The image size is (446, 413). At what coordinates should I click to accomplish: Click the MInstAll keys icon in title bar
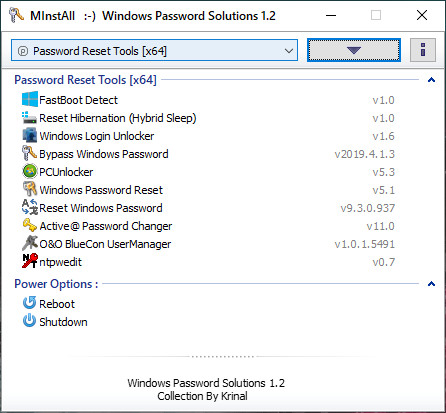(x=16, y=15)
